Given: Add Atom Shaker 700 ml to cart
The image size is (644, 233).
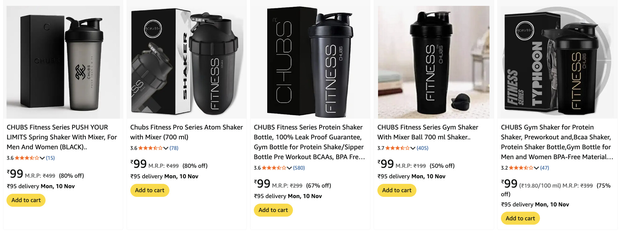Looking at the screenshot, I should [x=150, y=190].
